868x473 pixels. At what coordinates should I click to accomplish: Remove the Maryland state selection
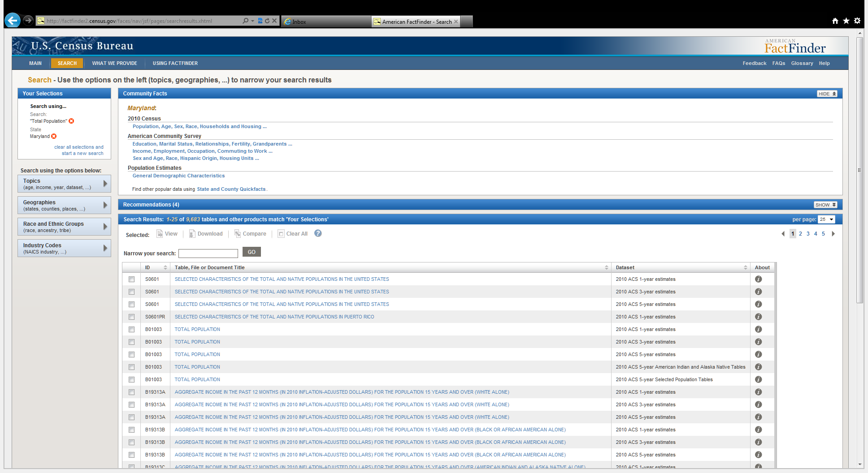tap(54, 136)
